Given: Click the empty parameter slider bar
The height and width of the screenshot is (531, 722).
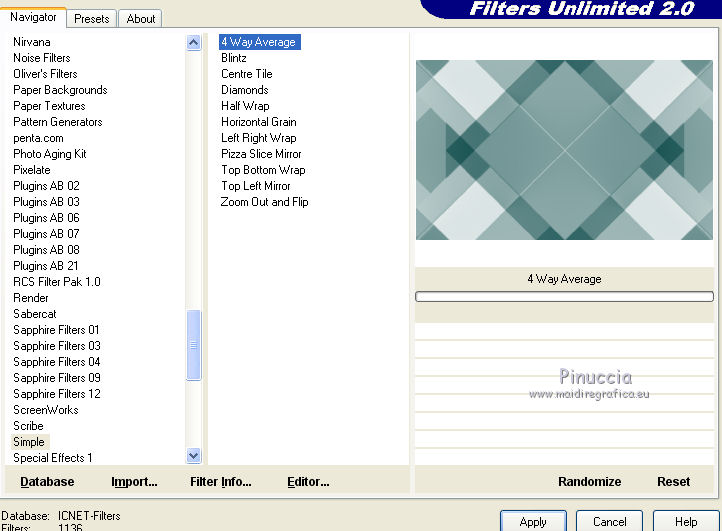Looking at the screenshot, I should coord(564,296).
